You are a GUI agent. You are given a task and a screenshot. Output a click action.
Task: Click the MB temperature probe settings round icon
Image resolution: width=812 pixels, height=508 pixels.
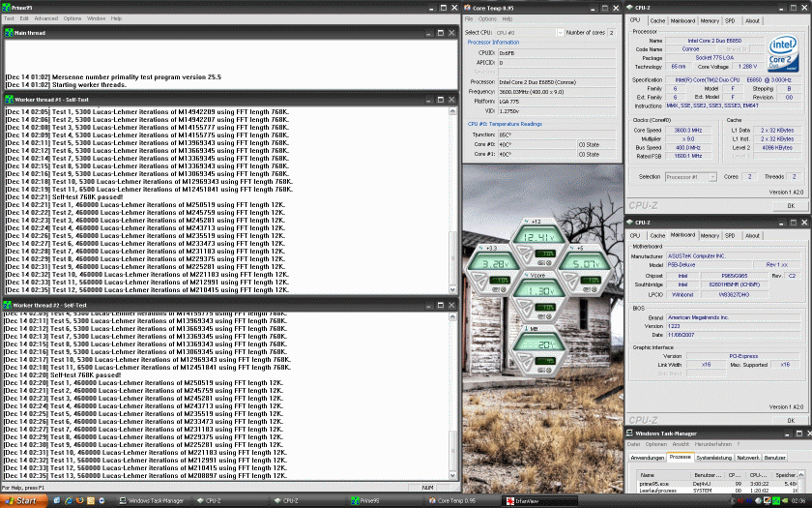click(x=549, y=370)
